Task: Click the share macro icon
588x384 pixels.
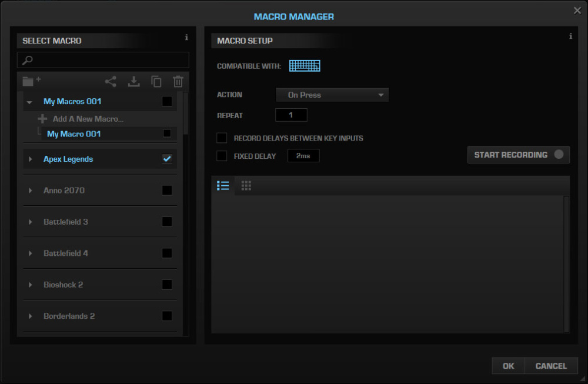Action: [x=111, y=81]
